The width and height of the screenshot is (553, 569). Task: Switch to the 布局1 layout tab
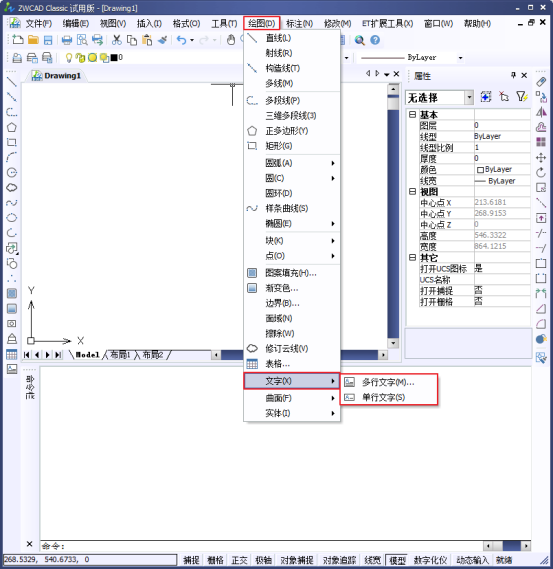(x=120, y=355)
